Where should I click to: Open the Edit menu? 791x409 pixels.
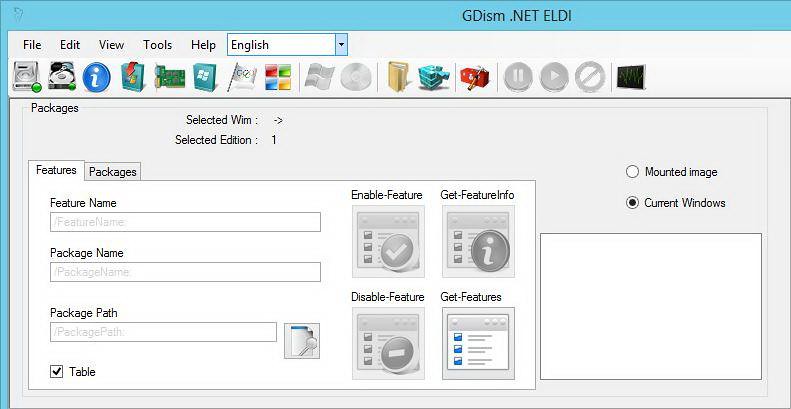pyautogui.click(x=70, y=45)
